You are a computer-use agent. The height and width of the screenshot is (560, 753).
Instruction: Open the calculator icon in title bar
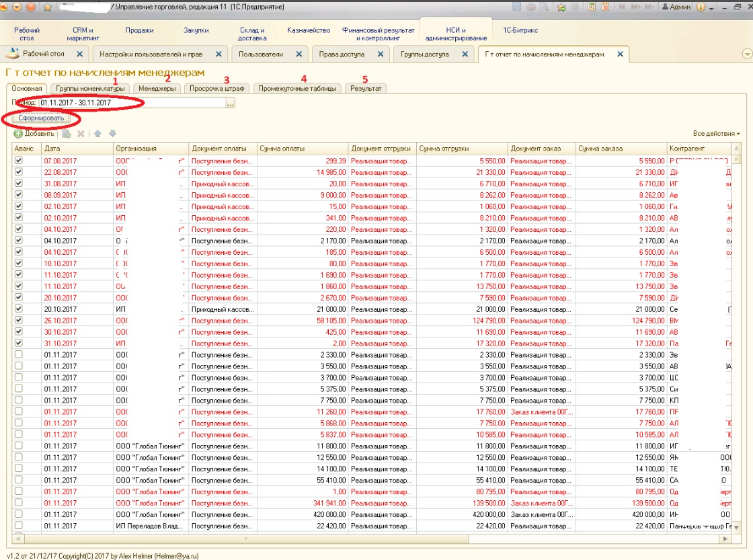592,7
